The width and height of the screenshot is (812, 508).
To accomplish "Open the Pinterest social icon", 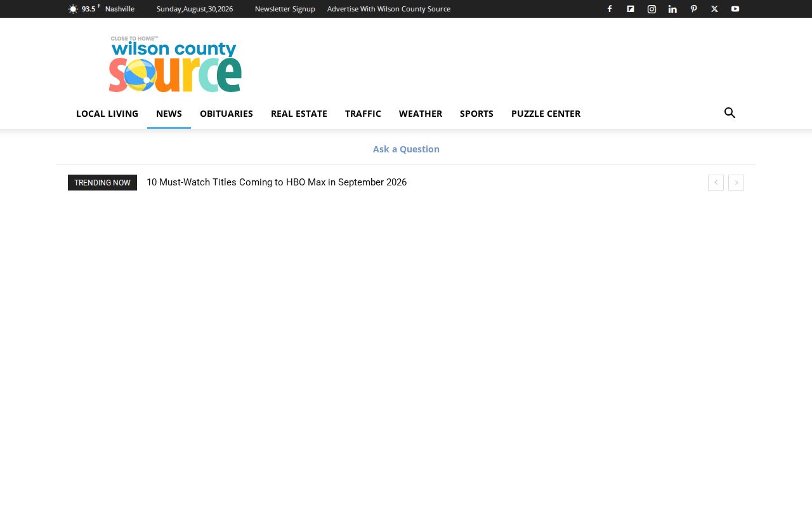I will (693, 9).
